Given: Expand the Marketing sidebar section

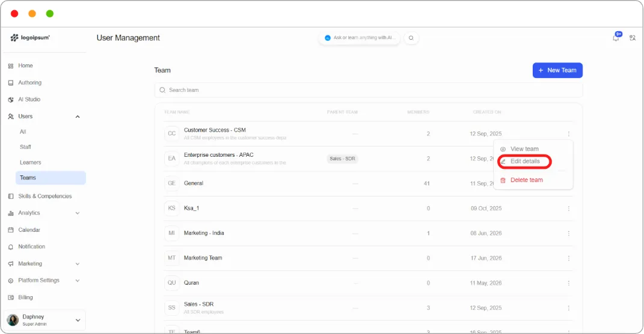Looking at the screenshot, I should coord(78,264).
